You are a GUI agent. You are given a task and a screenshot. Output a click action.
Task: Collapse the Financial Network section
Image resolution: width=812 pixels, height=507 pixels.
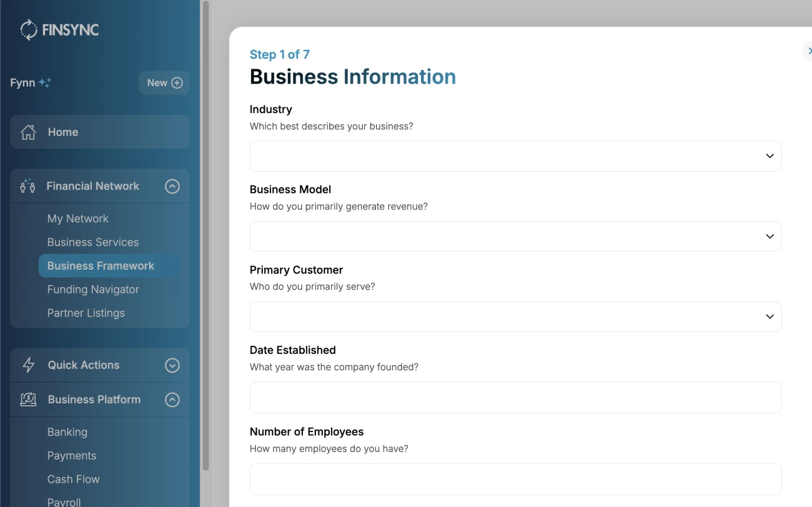point(172,186)
